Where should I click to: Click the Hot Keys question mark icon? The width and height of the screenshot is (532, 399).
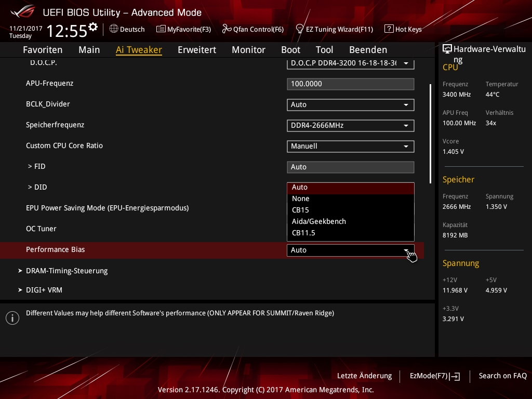pos(389,29)
